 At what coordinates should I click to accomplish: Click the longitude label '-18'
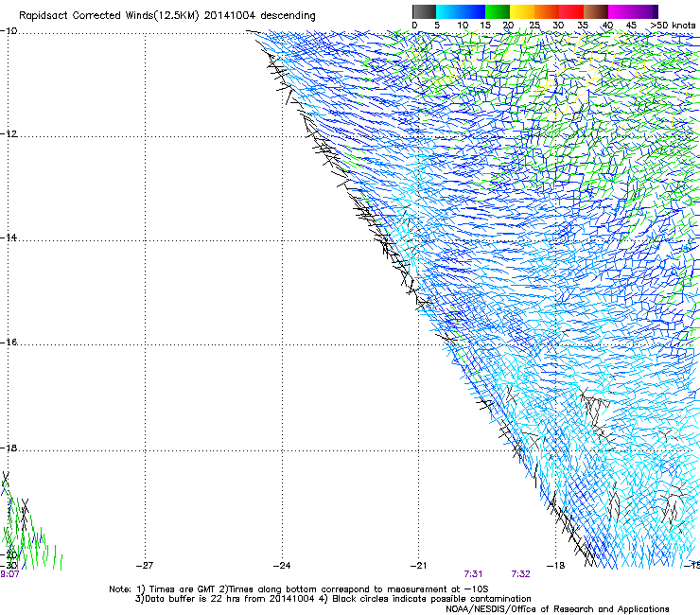click(x=556, y=566)
